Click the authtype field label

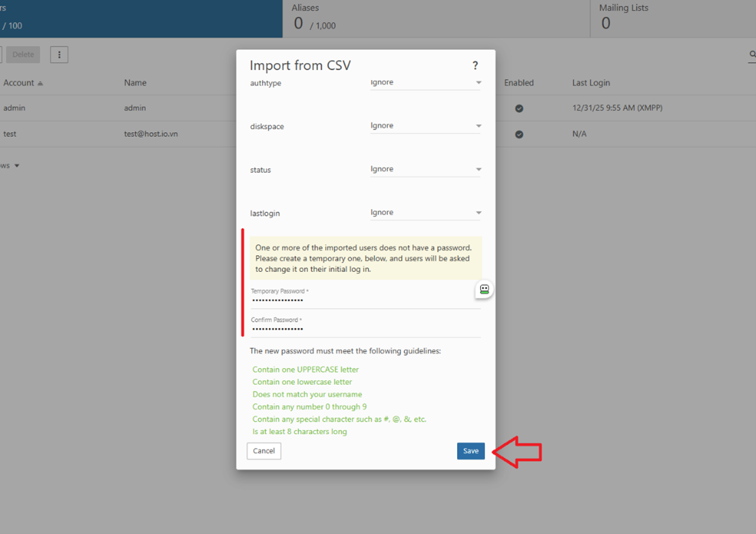click(265, 83)
